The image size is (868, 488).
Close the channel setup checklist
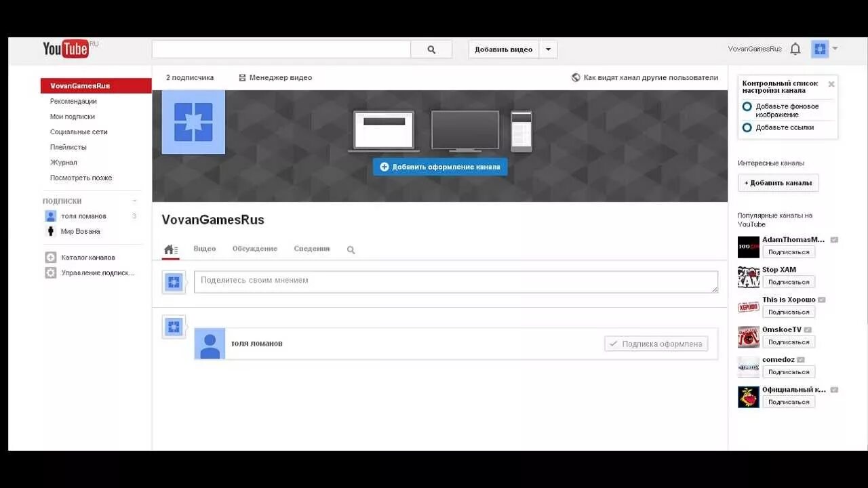(x=831, y=84)
